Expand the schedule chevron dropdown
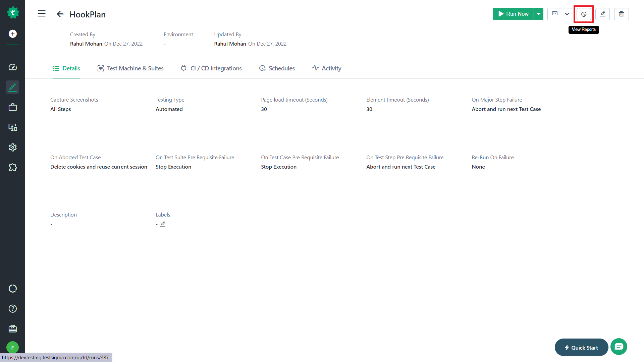The image size is (644, 362). coord(567,14)
